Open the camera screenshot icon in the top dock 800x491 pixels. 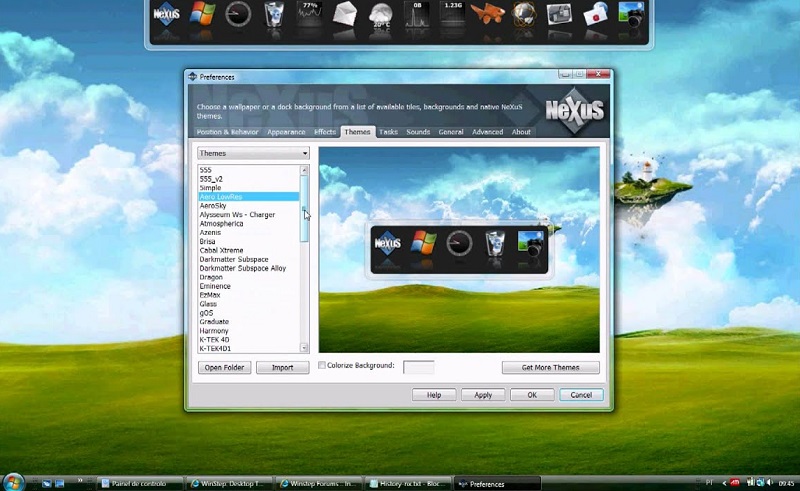[x=631, y=14]
